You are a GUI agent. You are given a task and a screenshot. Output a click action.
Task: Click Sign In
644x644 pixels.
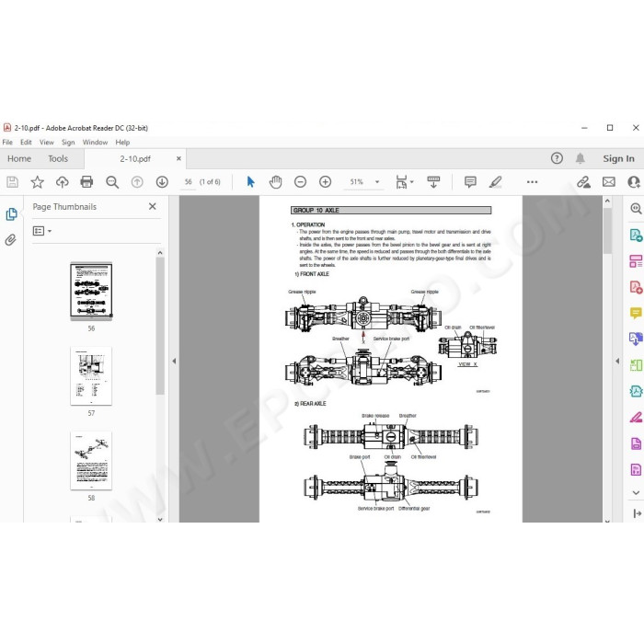click(x=618, y=158)
